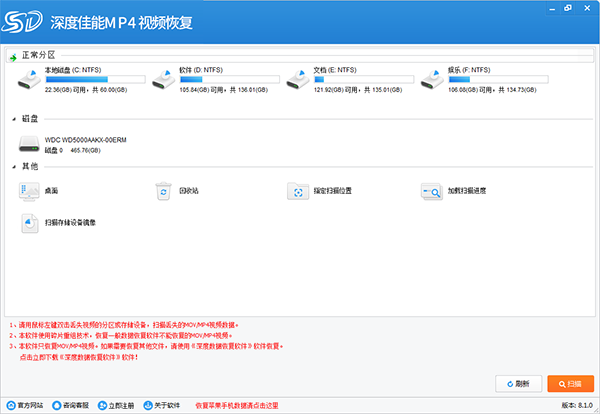Open 关于软件 in the bottom bar
The width and height of the screenshot is (600, 414).
(x=161, y=405)
